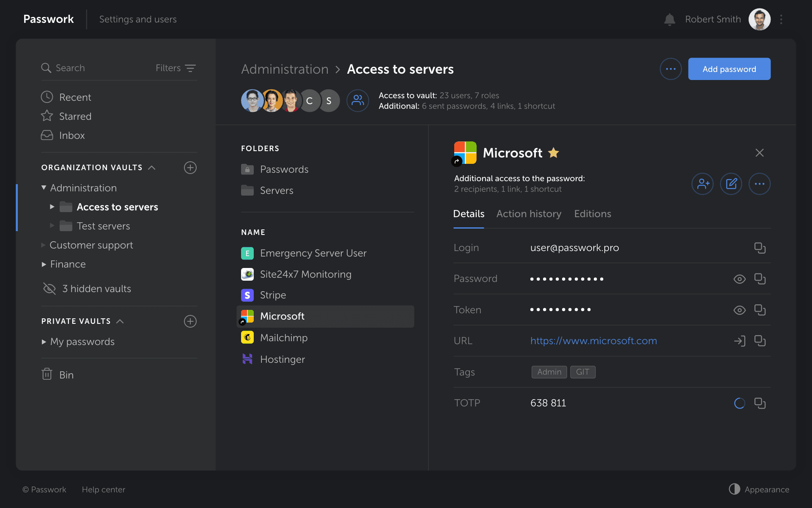Image resolution: width=812 pixels, height=508 pixels.
Task: Open the Recent list
Action: tap(66, 97)
